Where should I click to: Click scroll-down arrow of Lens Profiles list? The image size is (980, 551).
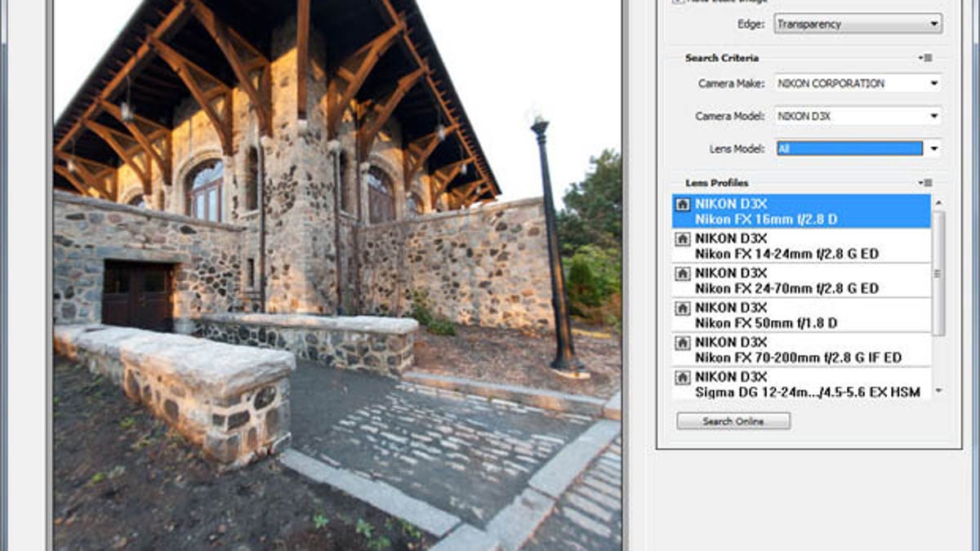click(938, 391)
